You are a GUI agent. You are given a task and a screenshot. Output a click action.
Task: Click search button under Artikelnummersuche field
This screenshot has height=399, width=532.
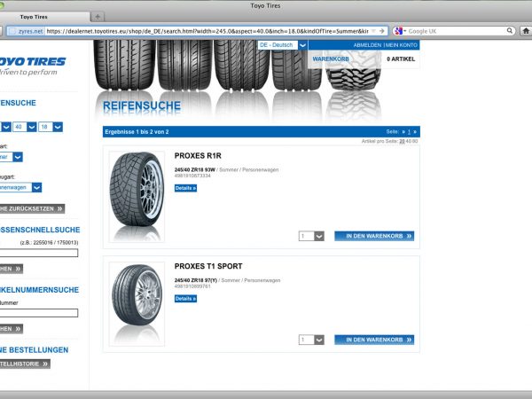click(x=12, y=329)
